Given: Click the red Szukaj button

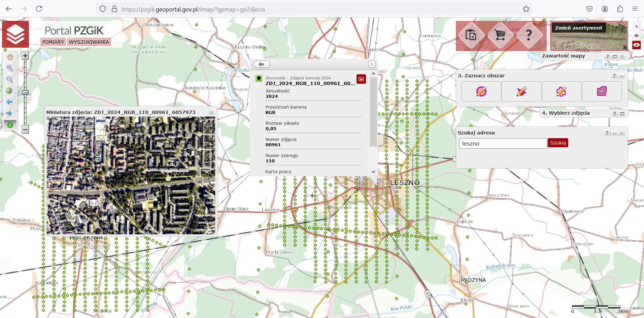Looking at the screenshot, I should pyautogui.click(x=558, y=143).
